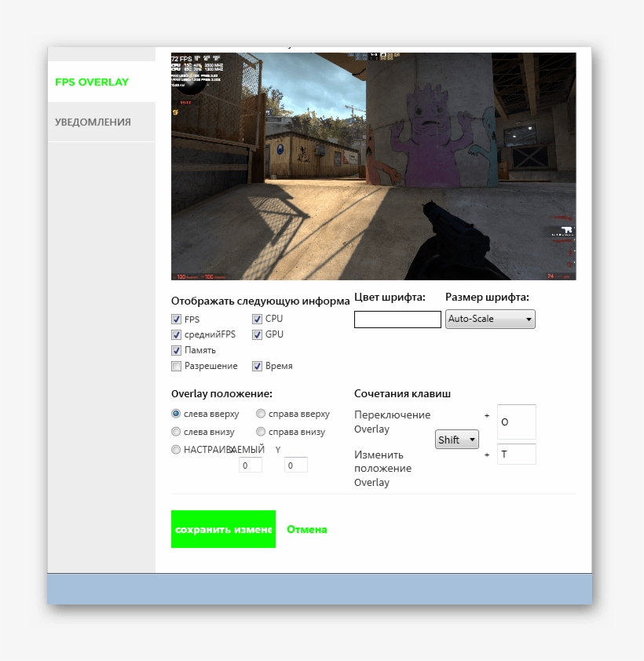Image resolution: width=644 pixels, height=661 pixels.
Task: Open the FPS OVERLAY settings tab
Action: pos(90,82)
